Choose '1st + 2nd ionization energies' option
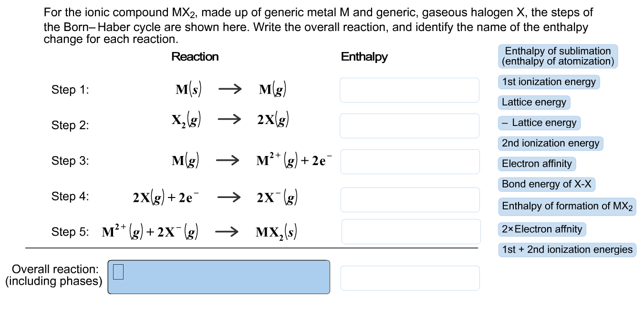The width and height of the screenshot is (644, 333). point(567,250)
